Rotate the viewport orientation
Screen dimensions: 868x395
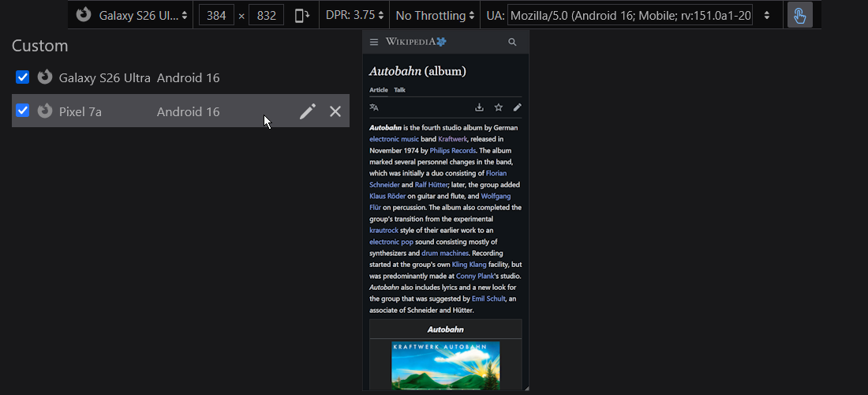(302, 15)
